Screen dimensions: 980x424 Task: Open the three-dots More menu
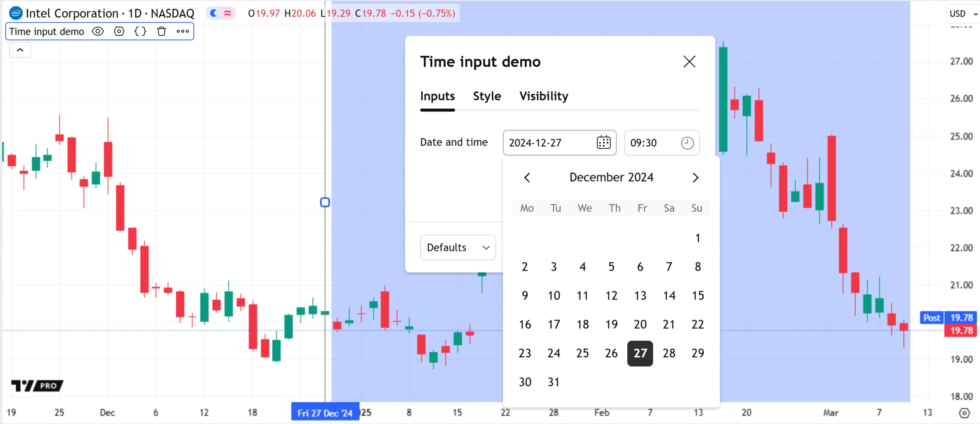(x=182, y=31)
